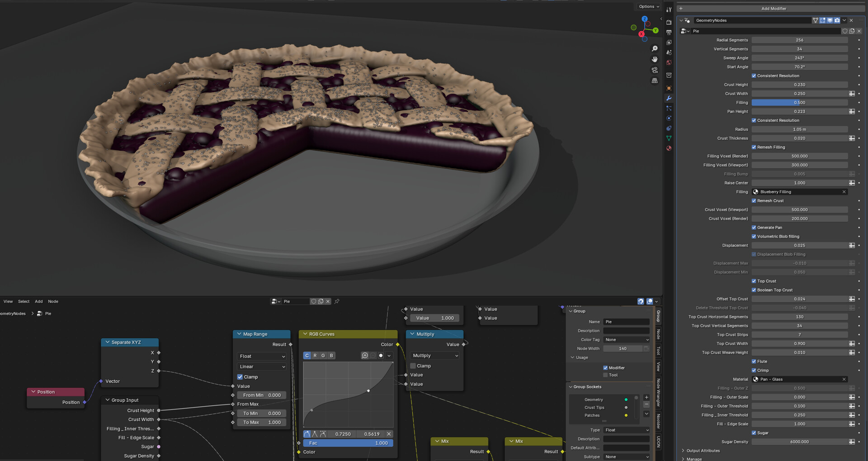Click zoom-in icon in RGB Curves node
This screenshot has width=868, height=461.
pyautogui.click(x=365, y=356)
